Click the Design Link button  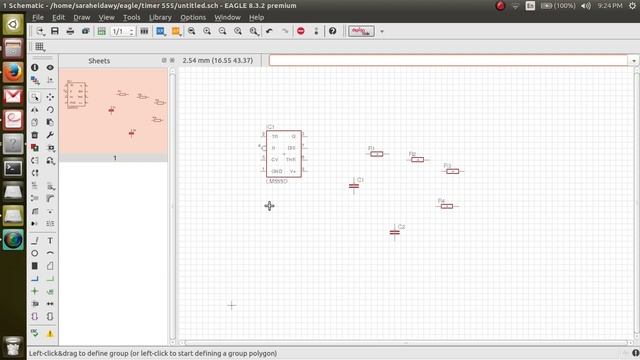[x=361, y=31]
